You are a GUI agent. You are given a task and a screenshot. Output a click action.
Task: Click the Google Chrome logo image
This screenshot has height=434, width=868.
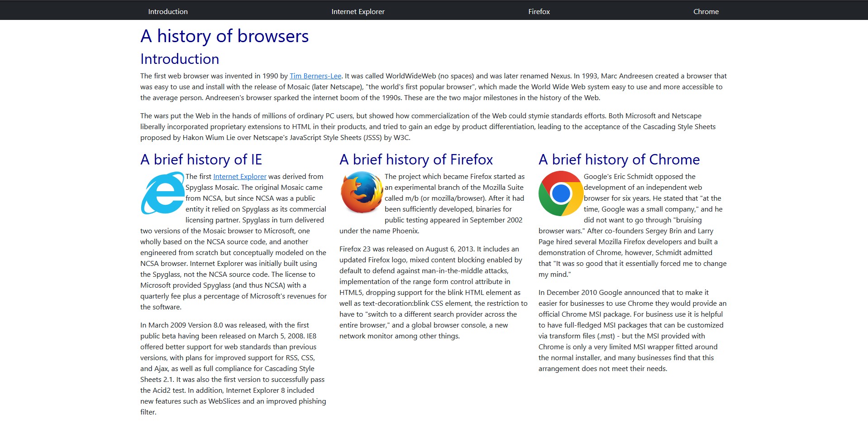[561, 193]
